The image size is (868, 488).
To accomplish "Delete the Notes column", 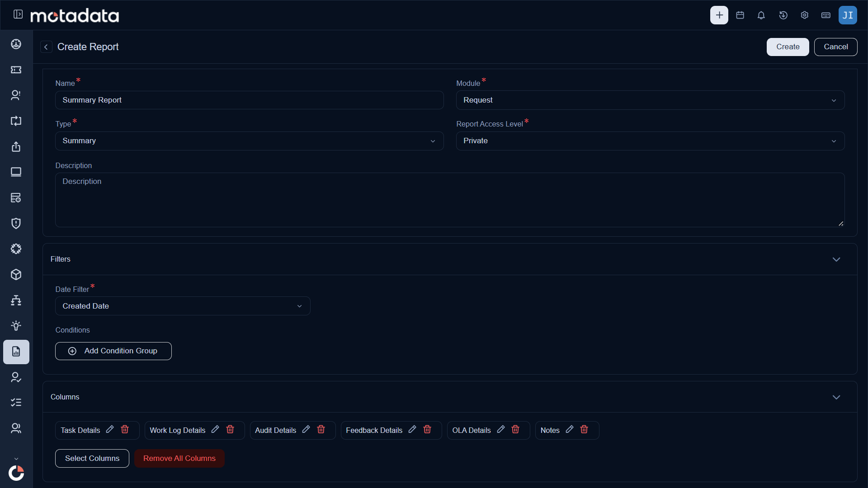I will click(584, 429).
